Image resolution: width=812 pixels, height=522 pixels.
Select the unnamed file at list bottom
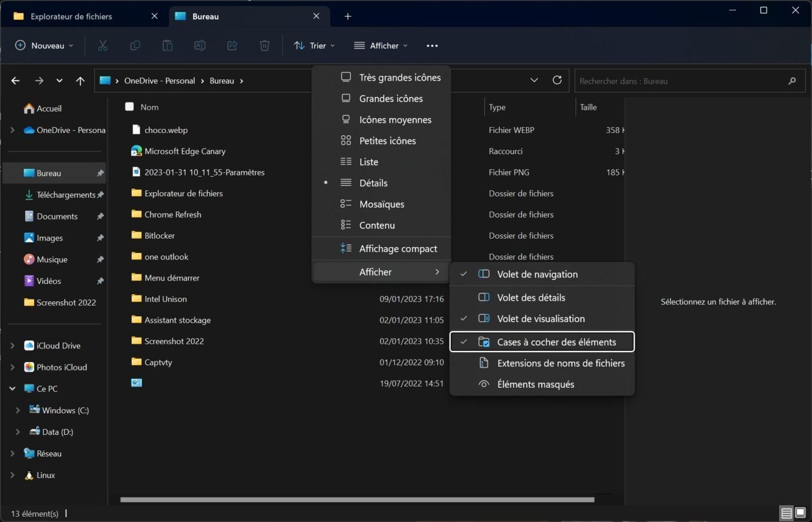(x=137, y=383)
